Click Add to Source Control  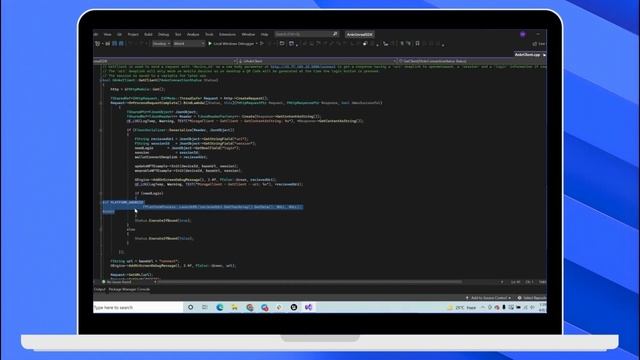point(489,298)
